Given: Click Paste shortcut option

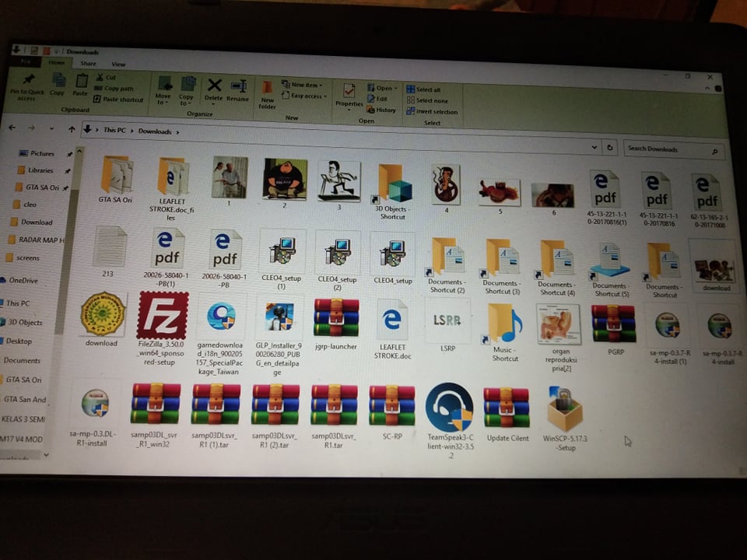Looking at the screenshot, I should point(118,99).
